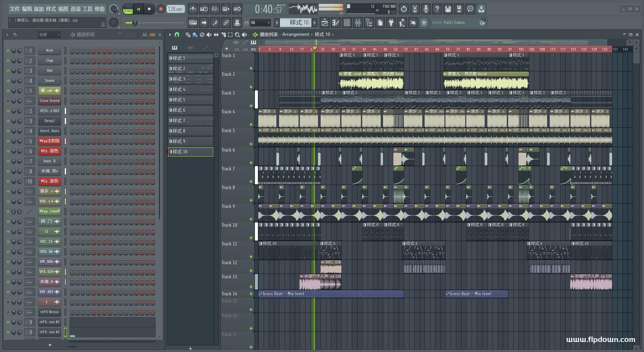This screenshot has width=644, height=352.
Task: Click the one-click audio recording microphone
Action: [426, 9]
